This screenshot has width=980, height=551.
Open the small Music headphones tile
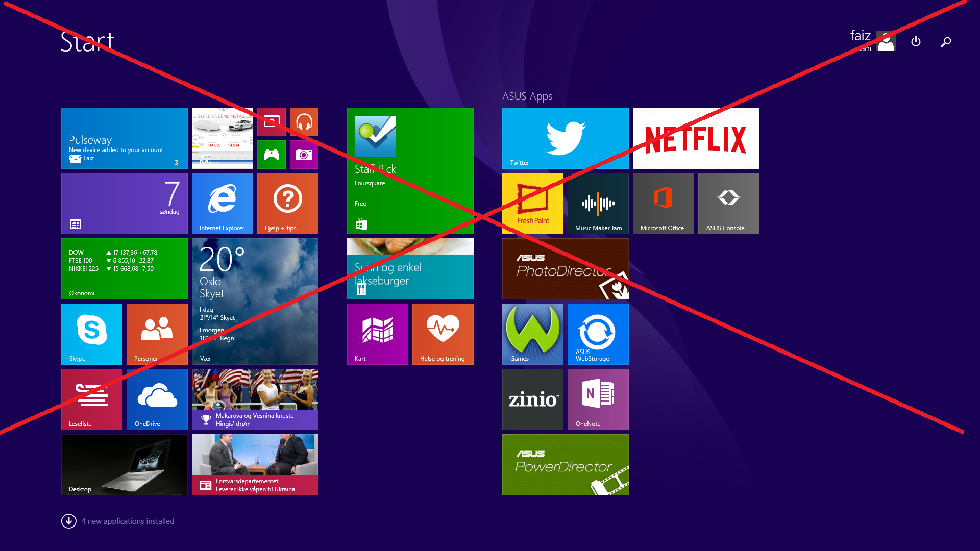click(304, 122)
